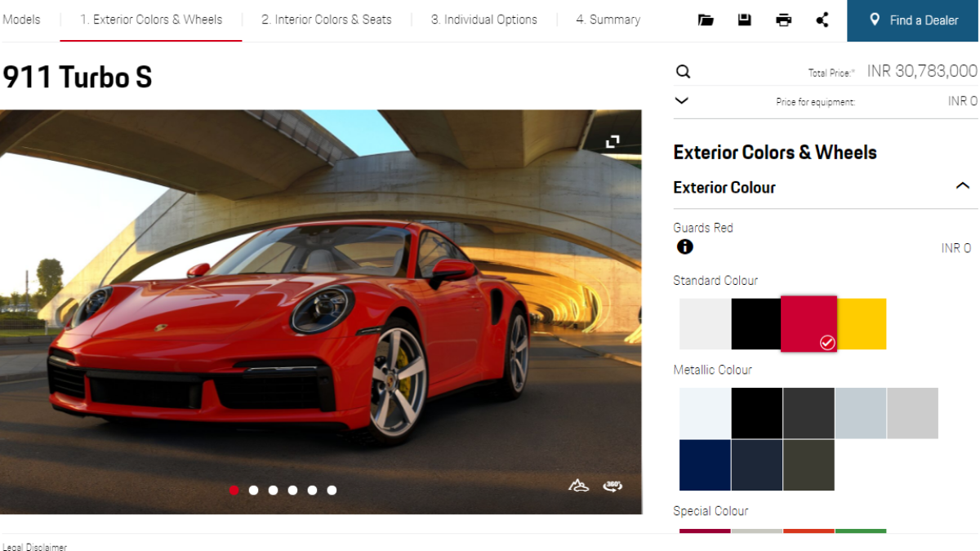Select the Guards Red swatch with checkmark
Viewport: 980px width, 551px height.
click(808, 324)
